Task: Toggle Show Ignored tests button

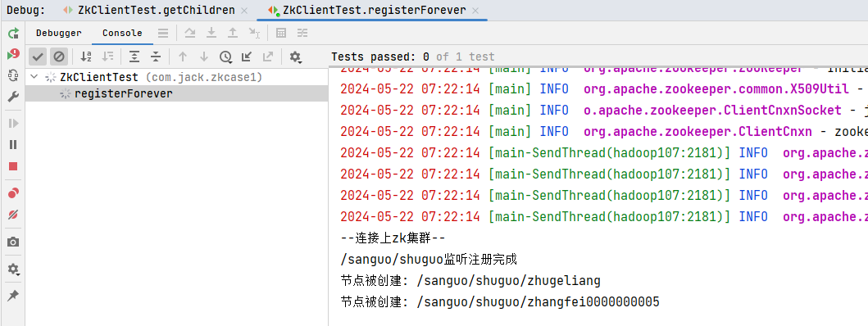Action: click(x=59, y=57)
